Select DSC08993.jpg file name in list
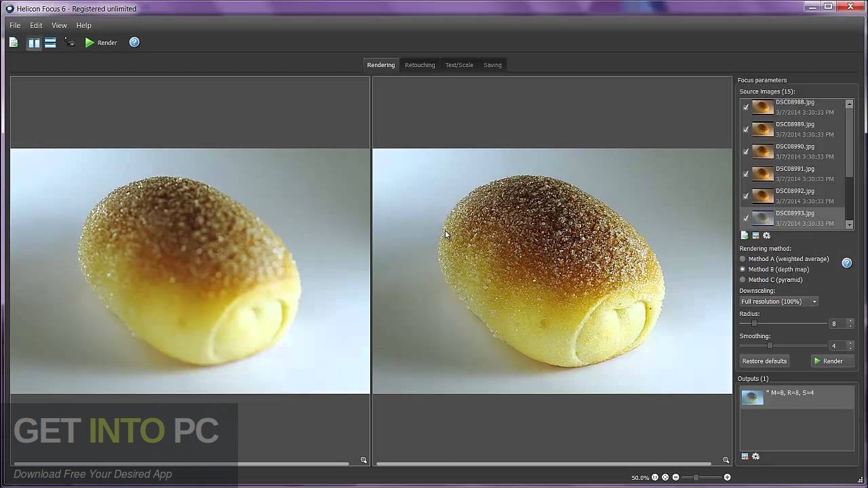868x488 pixels. 795,213
